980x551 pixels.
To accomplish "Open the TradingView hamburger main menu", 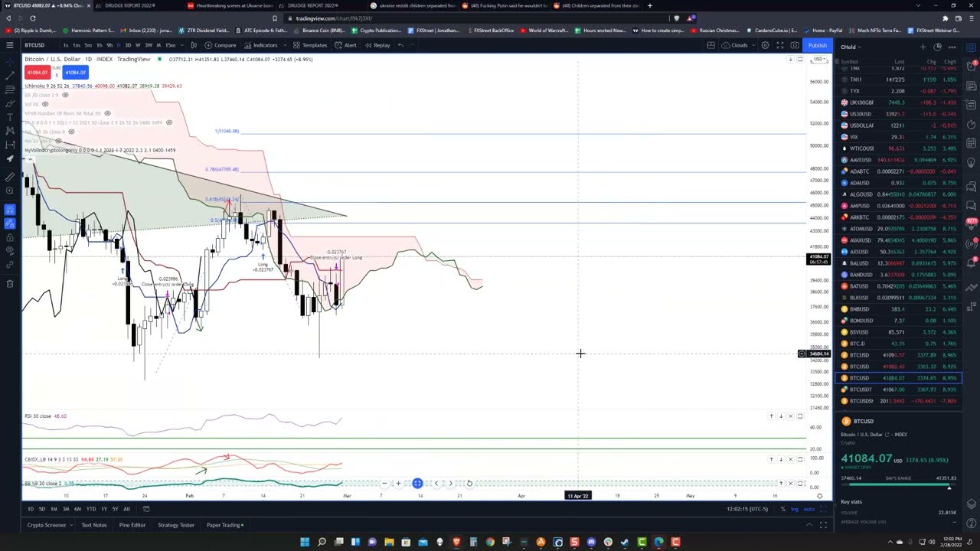I will tap(9, 45).
